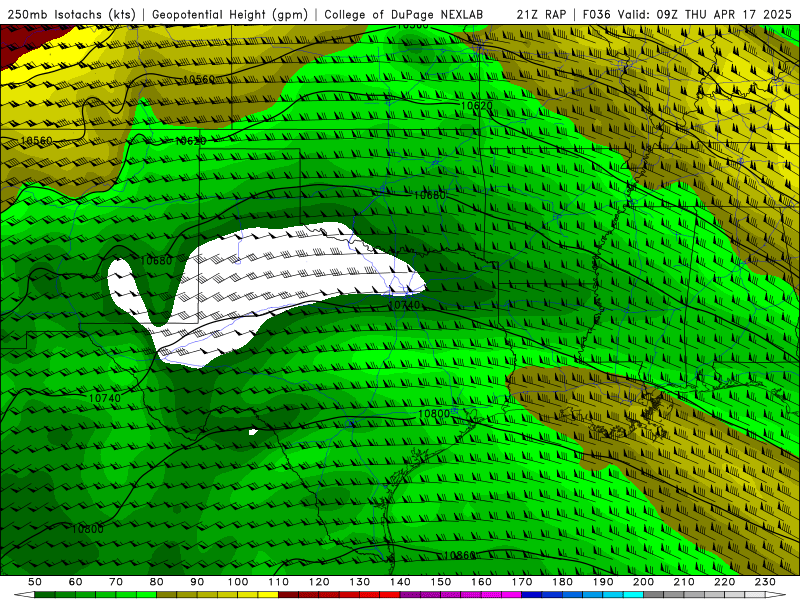Click the 100 value on the color bar
Screen dimensions: 800x600
point(238,582)
